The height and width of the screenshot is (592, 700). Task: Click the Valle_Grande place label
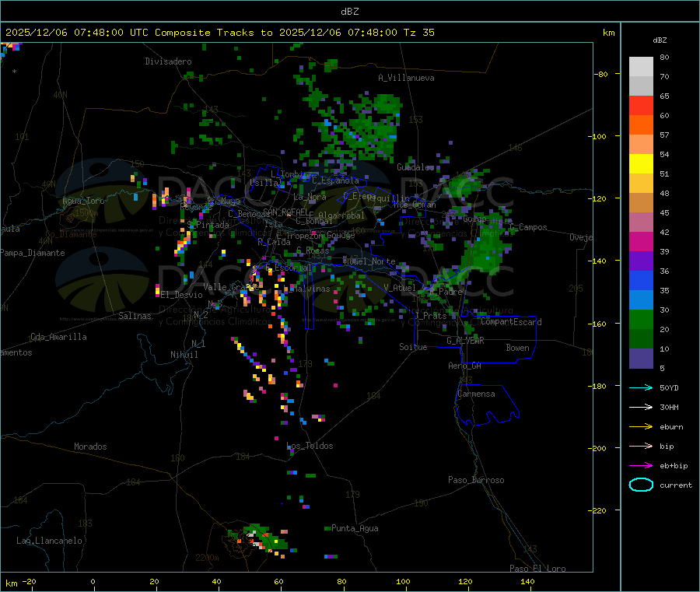(x=231, y=286)
